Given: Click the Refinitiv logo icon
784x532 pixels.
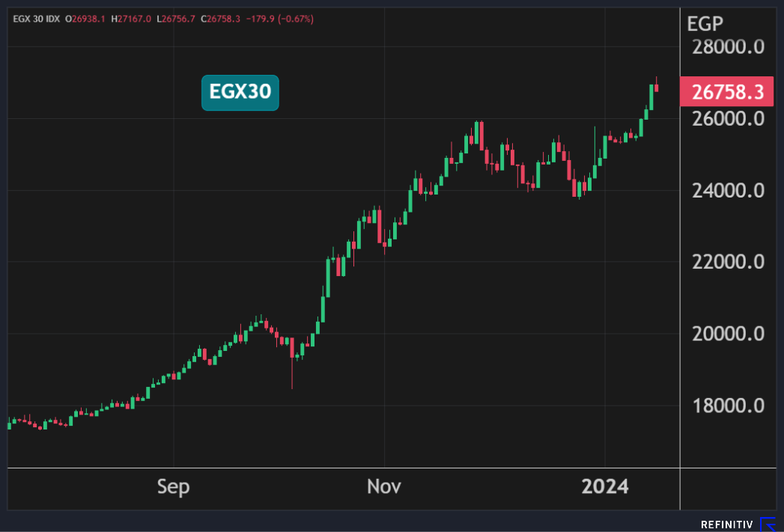Looking at the screenshot, I should (x=769, y=524).
